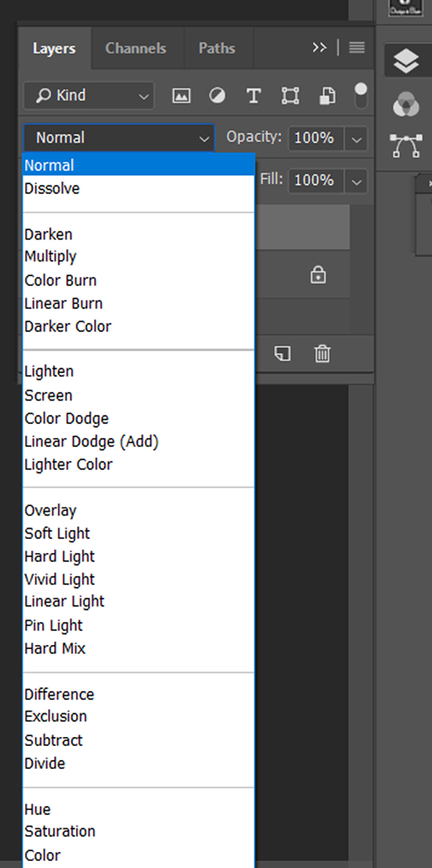The image size is (432, 868).
Task: Click the smart object filter icon
Action: tap(326, 96)
